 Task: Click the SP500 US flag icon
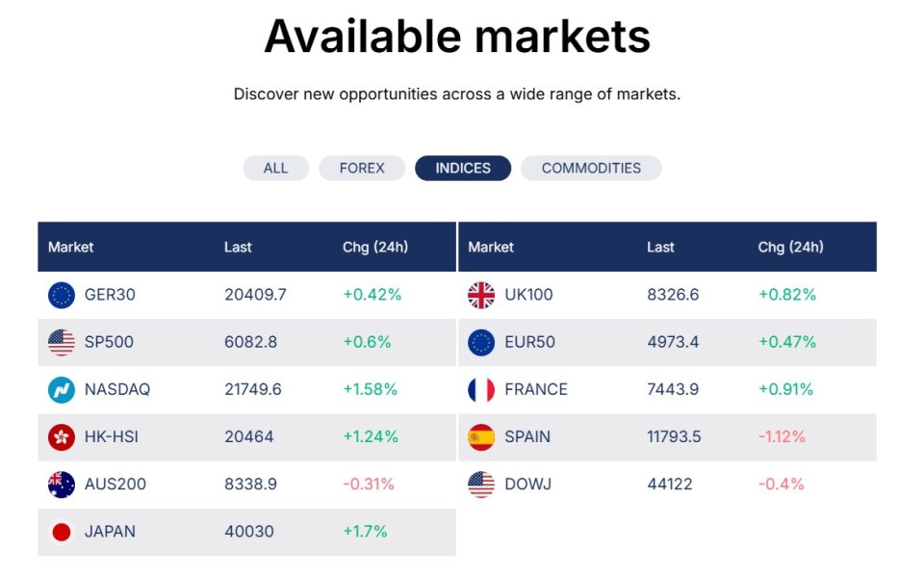(x=62, y=342)
